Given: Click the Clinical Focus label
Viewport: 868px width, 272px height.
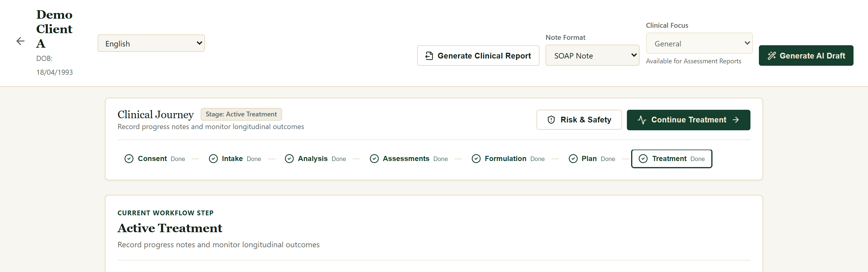Looking at the screenshot, I should coord(667,25).
